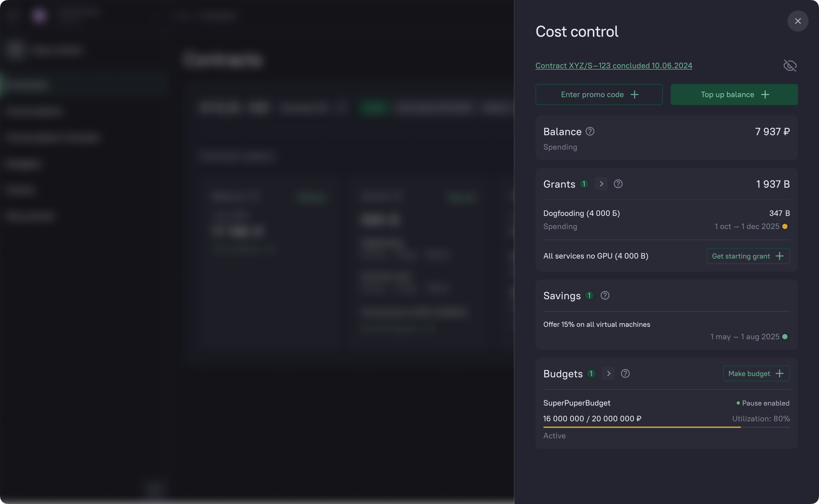
Task: Click Make budget button
Action: (x=756, y=374)
